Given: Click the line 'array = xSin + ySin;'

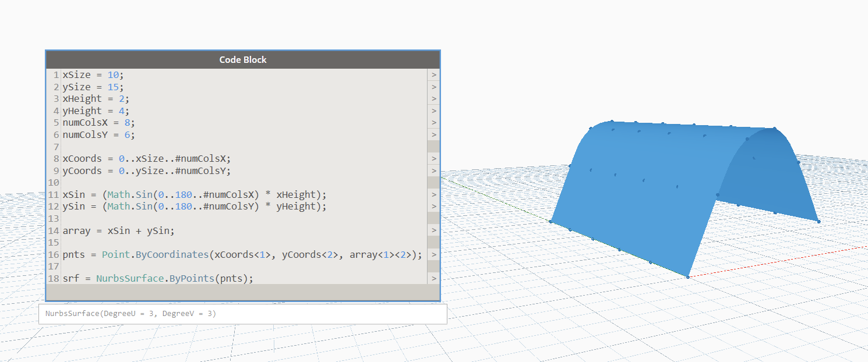Looking at the screenshot, I should pyautogui.click(x=119, y=230).
